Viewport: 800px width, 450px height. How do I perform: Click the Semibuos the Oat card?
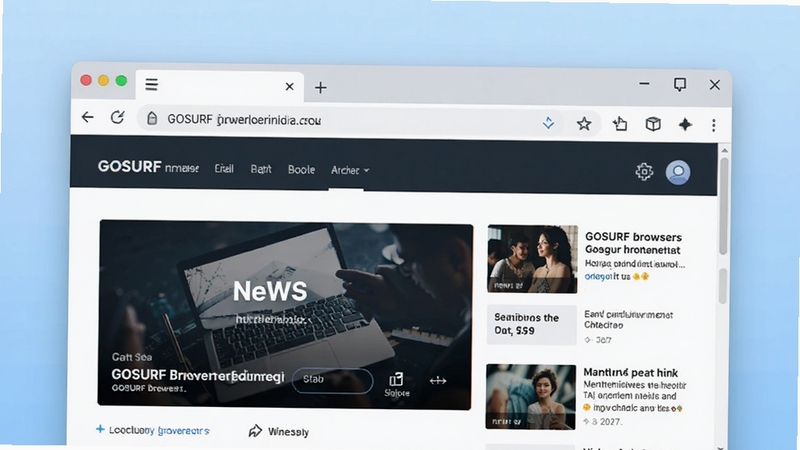pyautogui.click(x=532, y=324)
